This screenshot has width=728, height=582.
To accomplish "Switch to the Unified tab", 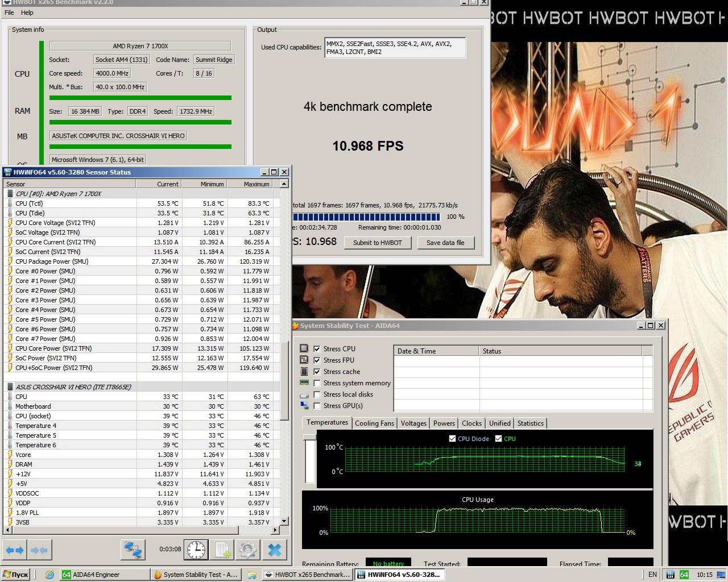I will click(500, 423).
